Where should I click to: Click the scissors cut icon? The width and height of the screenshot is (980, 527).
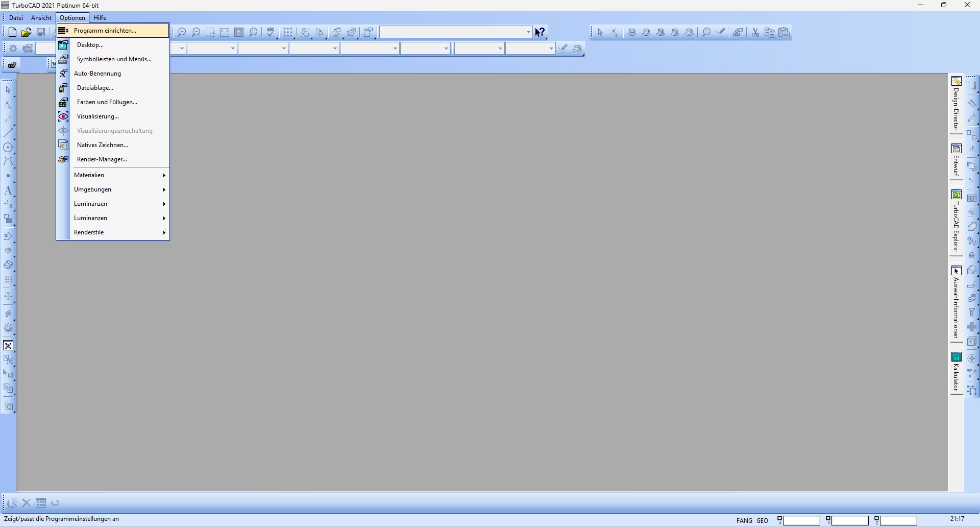pos(755,33)
